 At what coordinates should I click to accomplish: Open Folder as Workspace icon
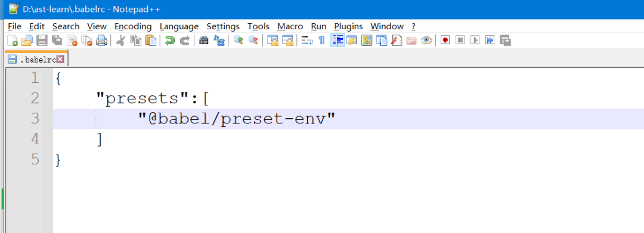(x=411, y=40)
